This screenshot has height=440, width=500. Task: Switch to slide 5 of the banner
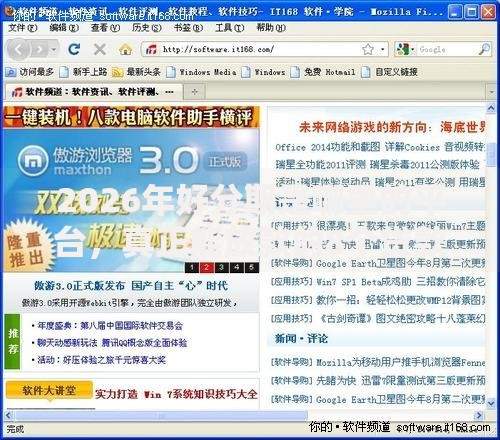(251, 267)
